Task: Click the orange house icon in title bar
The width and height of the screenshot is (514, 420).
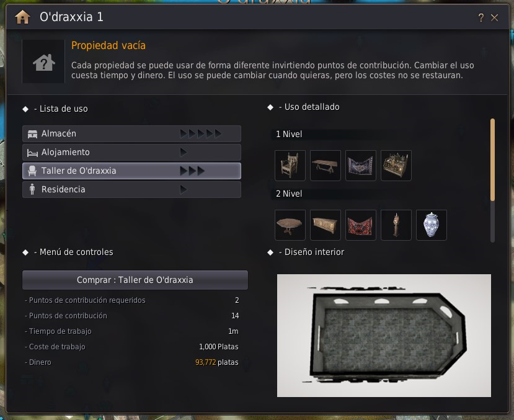Action: point(22,17)
